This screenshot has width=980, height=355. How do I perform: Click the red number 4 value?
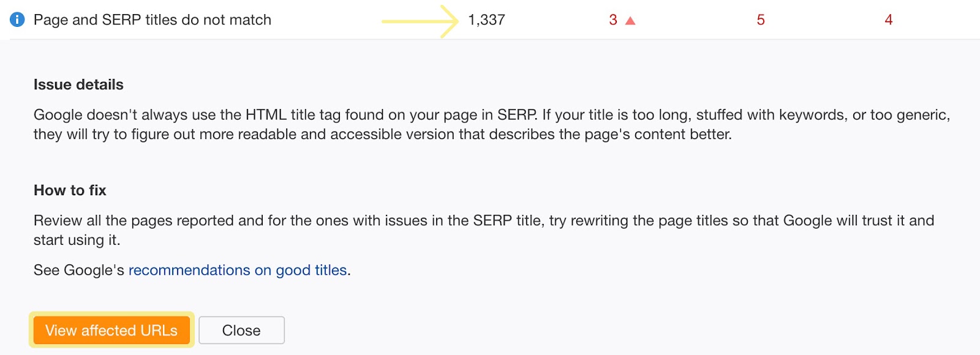coord(888,20)
